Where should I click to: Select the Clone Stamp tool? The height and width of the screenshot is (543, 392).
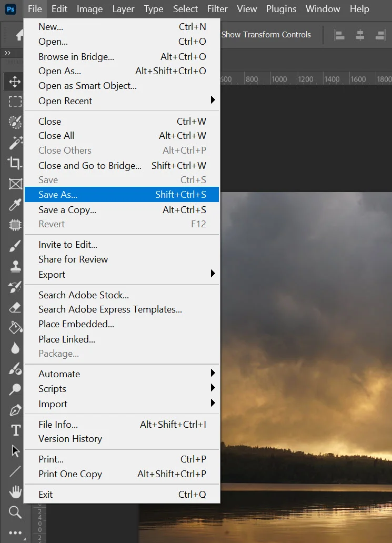pos(15,267)
